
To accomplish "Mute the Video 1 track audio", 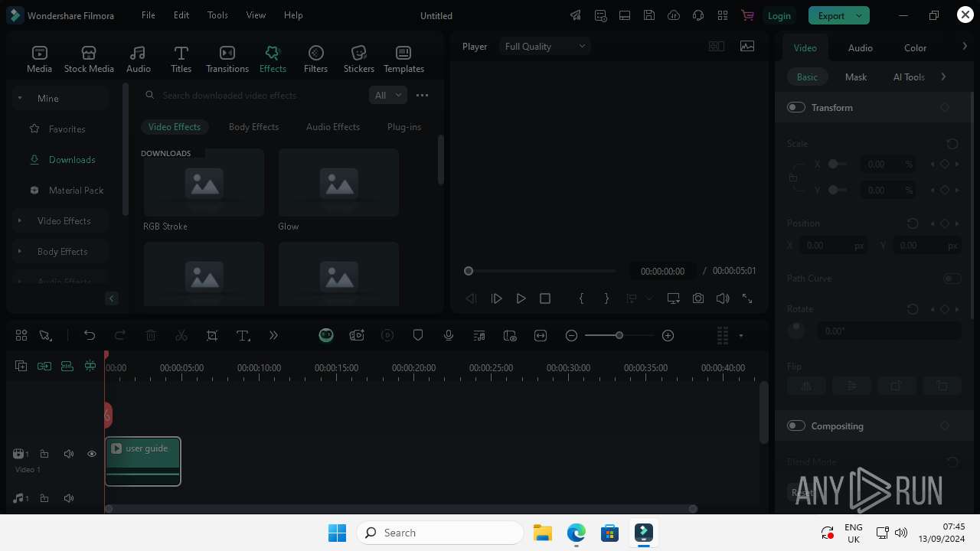I will click(x=69, y=454).
